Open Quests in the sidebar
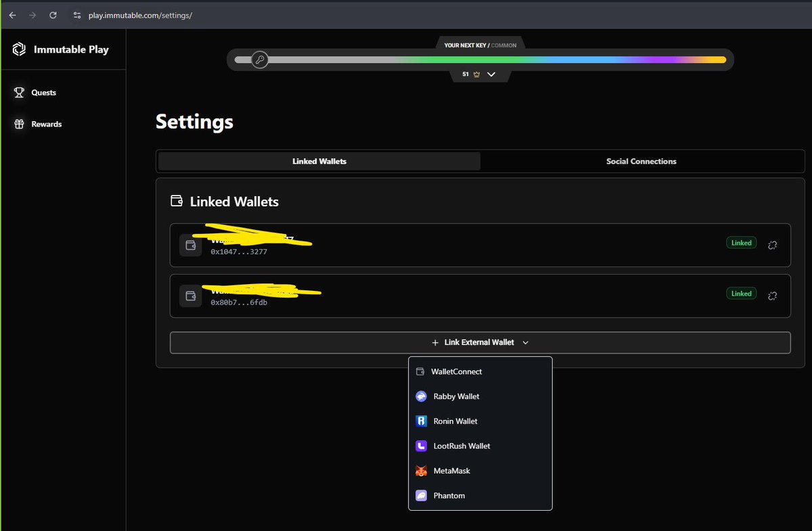Viewport: 812px width, 531px height. click(x=44, y=93)
